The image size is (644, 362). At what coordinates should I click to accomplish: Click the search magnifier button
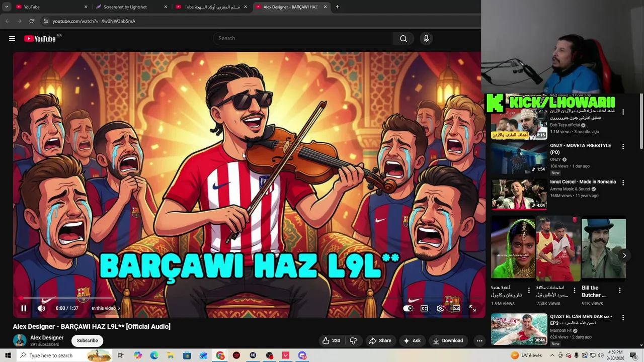[x=404, y=39]
